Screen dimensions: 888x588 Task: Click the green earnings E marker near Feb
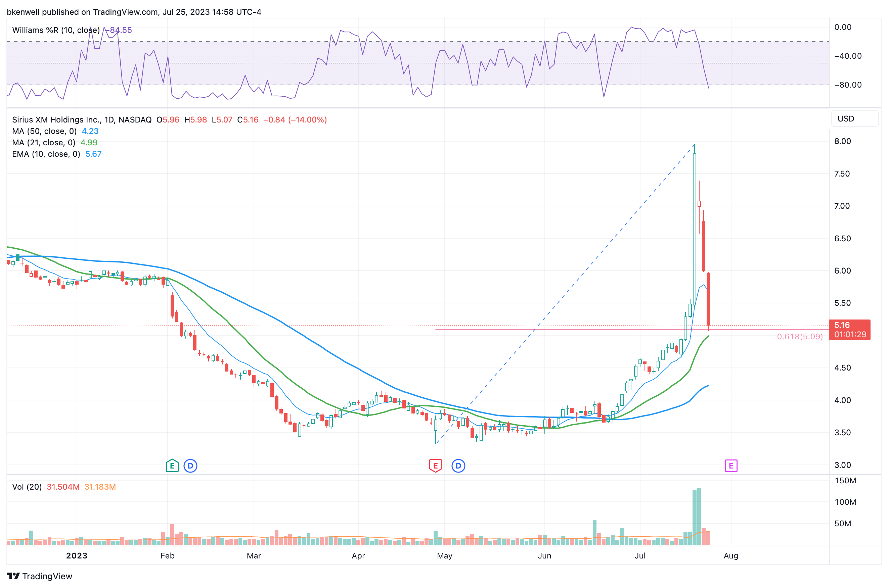coord(172,466)
